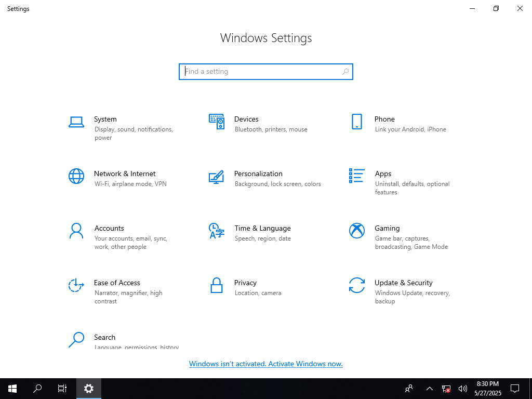Screen dimensions: 532x399
Task: Open Update & Security via the sync arrows icon
Action: (356, 285)
